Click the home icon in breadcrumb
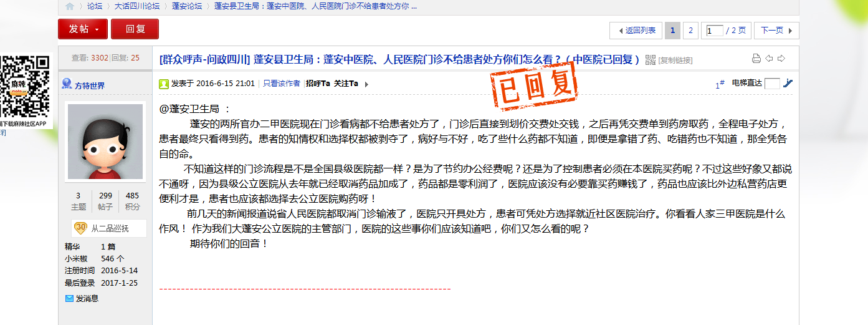The image size is (868, 325). [70, 6]
